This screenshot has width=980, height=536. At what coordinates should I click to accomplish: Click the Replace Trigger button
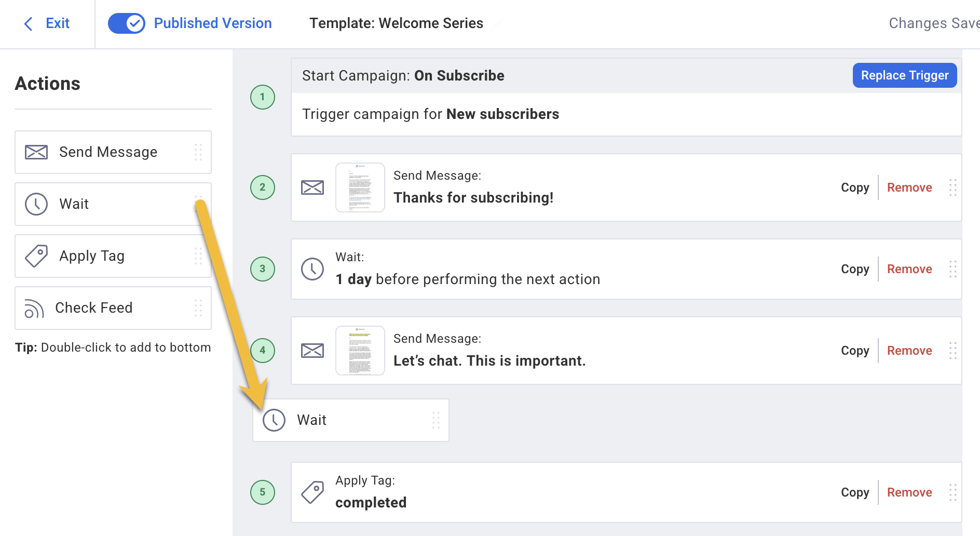[x=905, y=75]
